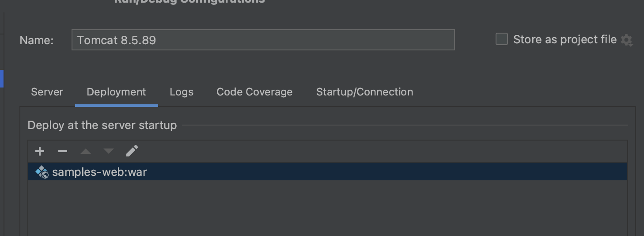The image size is (644, 236).
Task: Focus the Name field containing Tomcat 8.5.89
Action: click(x=263, y=40)
